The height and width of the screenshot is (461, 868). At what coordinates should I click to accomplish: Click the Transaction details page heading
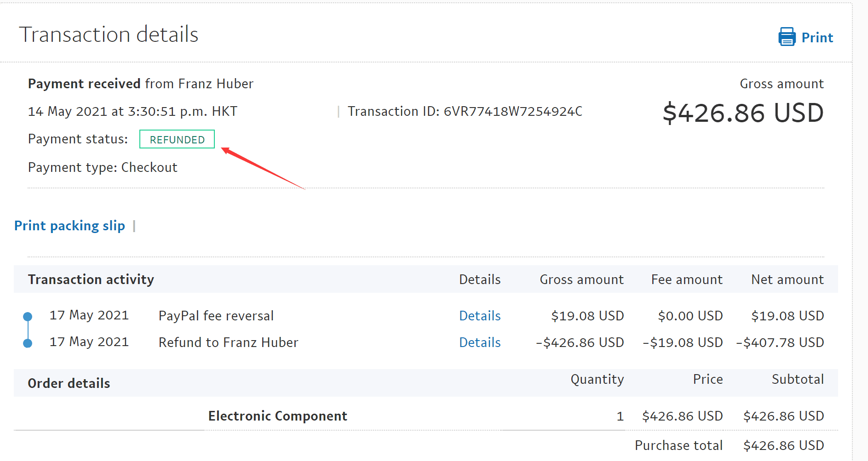click(109, 34)
